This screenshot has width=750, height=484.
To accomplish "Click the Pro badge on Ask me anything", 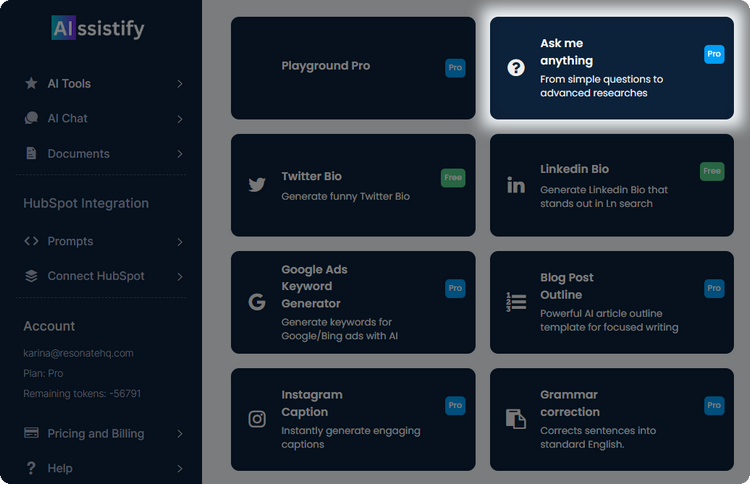I will (714, 54).
